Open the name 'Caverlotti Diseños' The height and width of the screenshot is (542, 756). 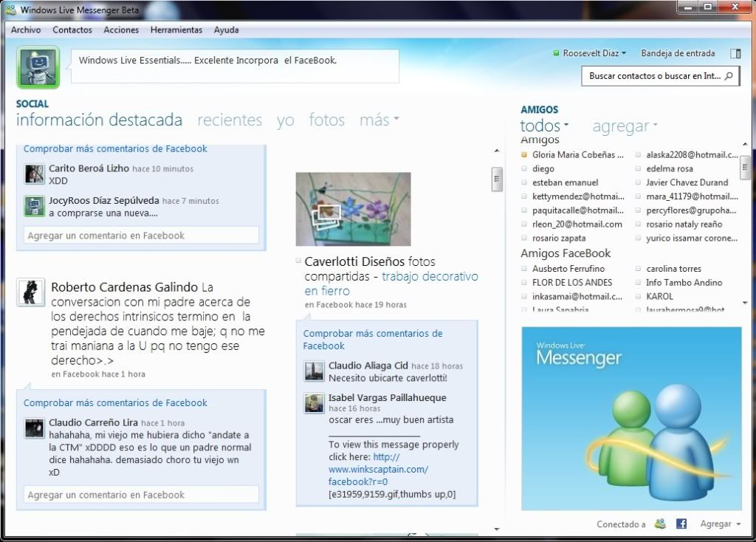(354, 262)
